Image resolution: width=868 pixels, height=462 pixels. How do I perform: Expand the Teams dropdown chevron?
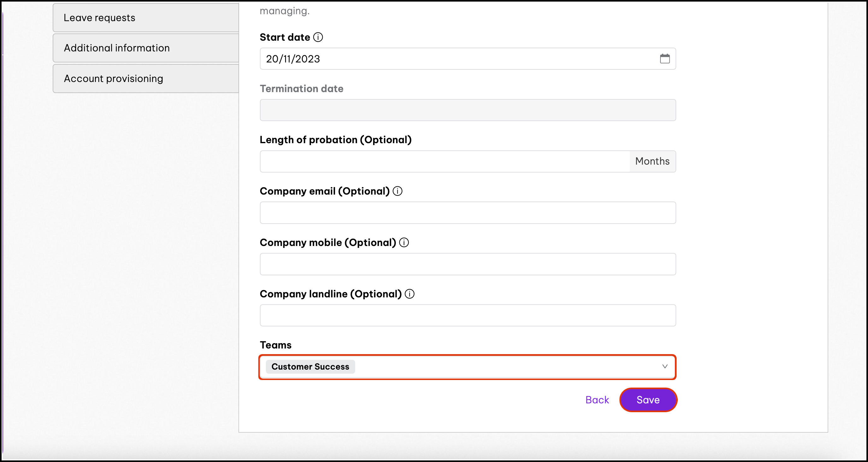pyautogui.click(x=665, y=366)
